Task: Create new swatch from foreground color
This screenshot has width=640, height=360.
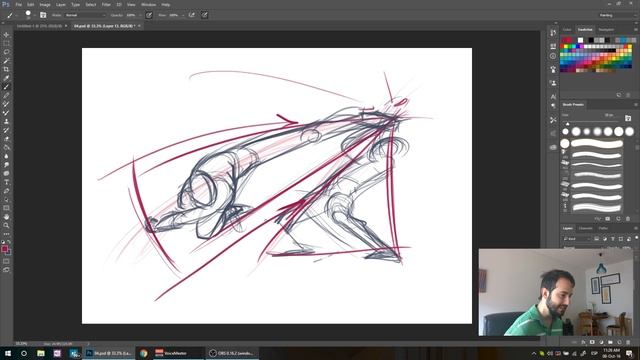Action: (x=619, y=95)
